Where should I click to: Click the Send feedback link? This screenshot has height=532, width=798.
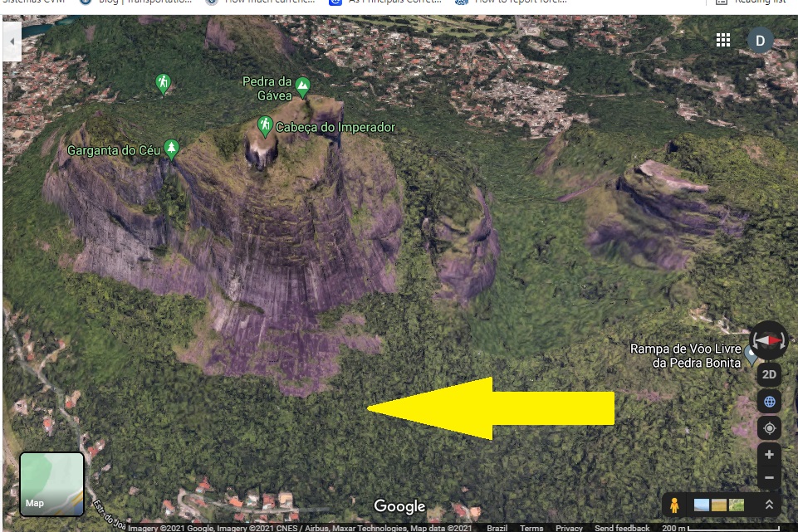(x=622, y=528)
